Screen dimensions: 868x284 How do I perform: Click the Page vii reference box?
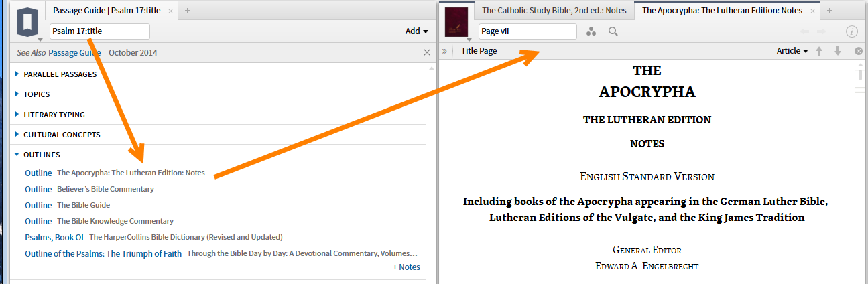(x=528, y=31)
